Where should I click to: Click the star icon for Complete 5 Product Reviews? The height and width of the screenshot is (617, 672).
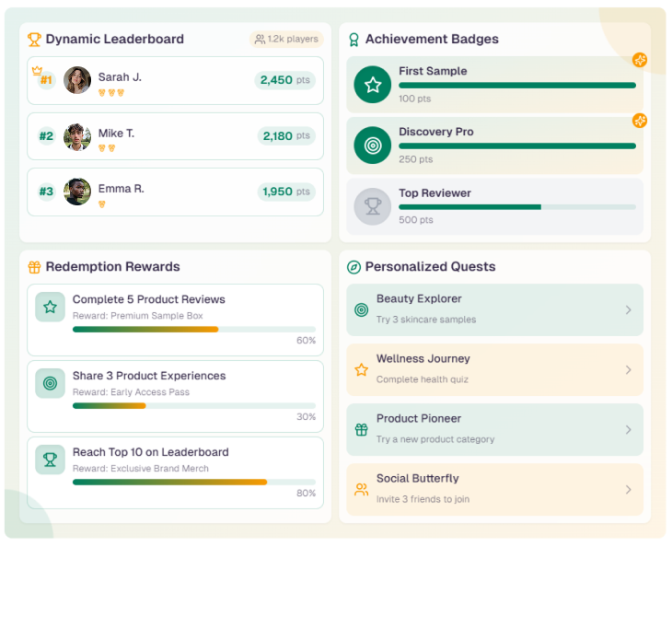click(50, 307)
